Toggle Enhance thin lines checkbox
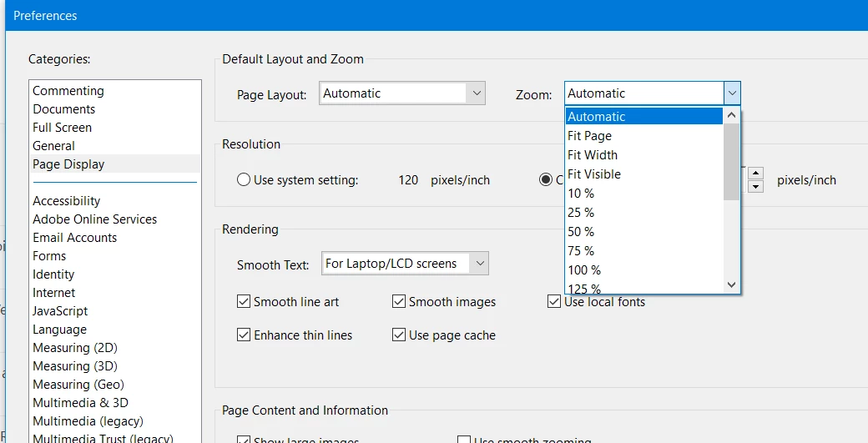868x443 pixels. click(244, 335)
